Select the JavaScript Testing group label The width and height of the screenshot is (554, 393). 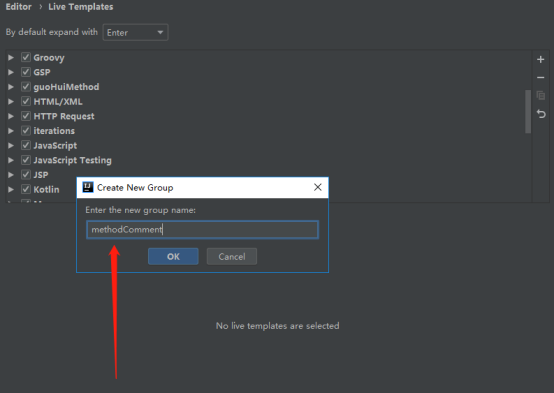tap(72, 160)
